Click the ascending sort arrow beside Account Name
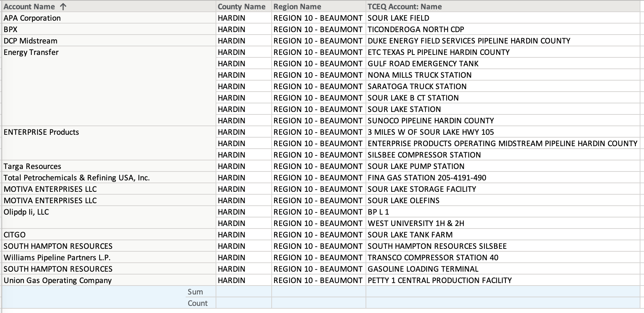 coord(63,7)
